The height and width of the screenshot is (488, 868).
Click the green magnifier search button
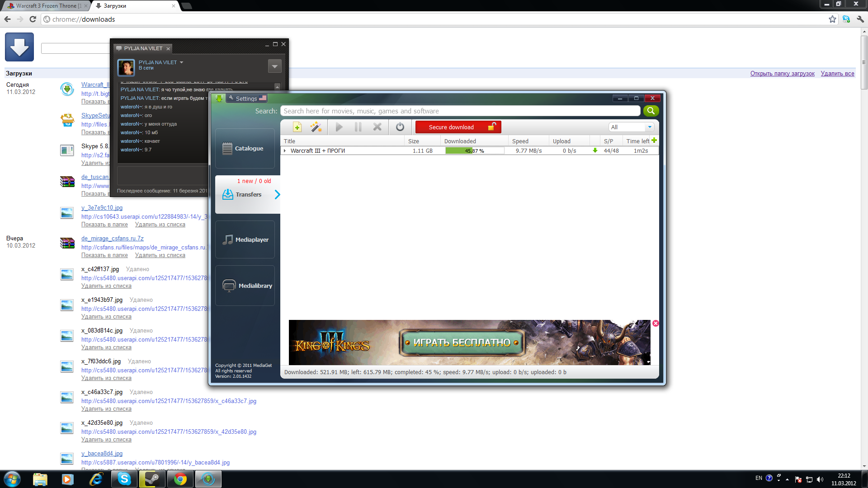[651, 111]
